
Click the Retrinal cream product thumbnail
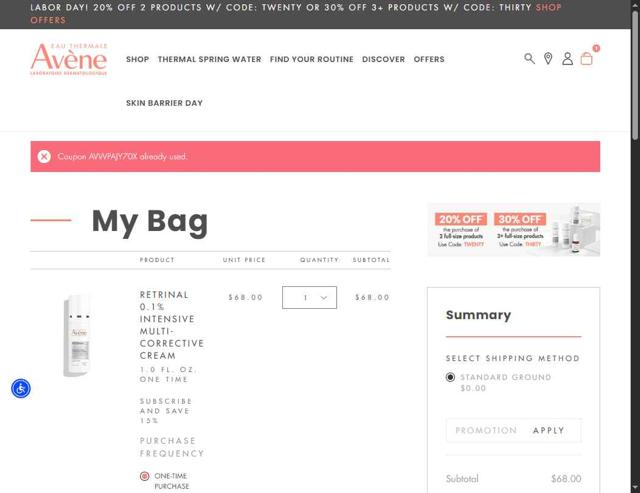[77, 335]
